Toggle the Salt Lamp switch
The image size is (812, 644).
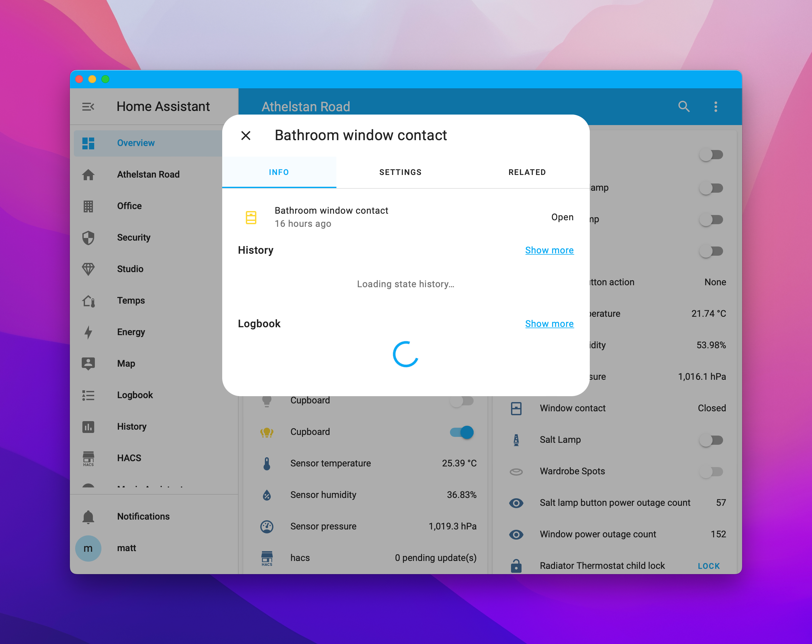point(711,440)
